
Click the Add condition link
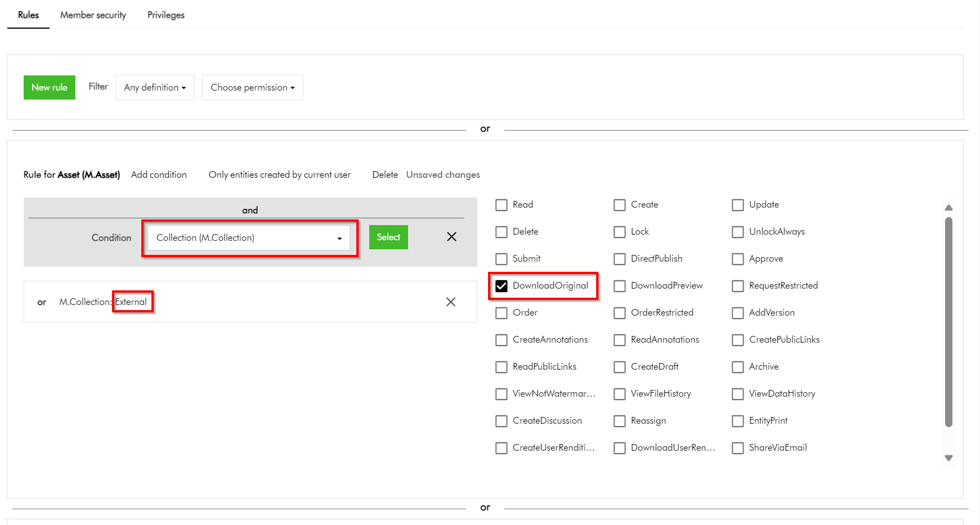[159, 175]
